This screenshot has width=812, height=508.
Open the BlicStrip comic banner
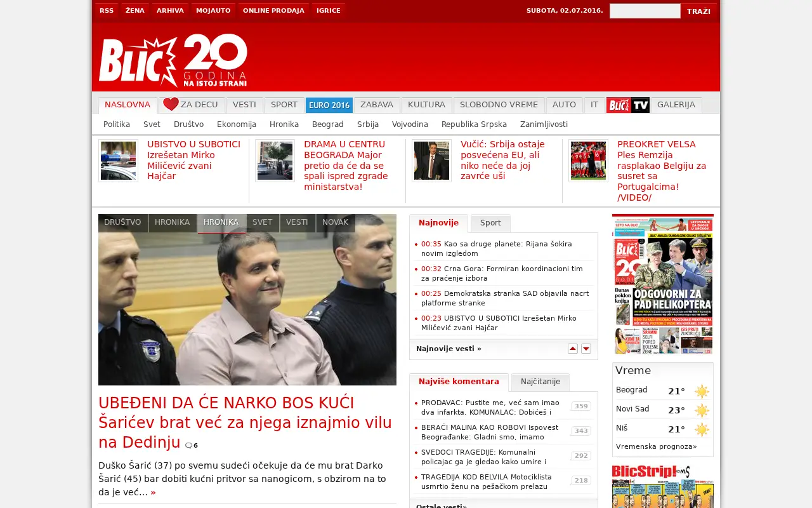click(x=663, y=486)
